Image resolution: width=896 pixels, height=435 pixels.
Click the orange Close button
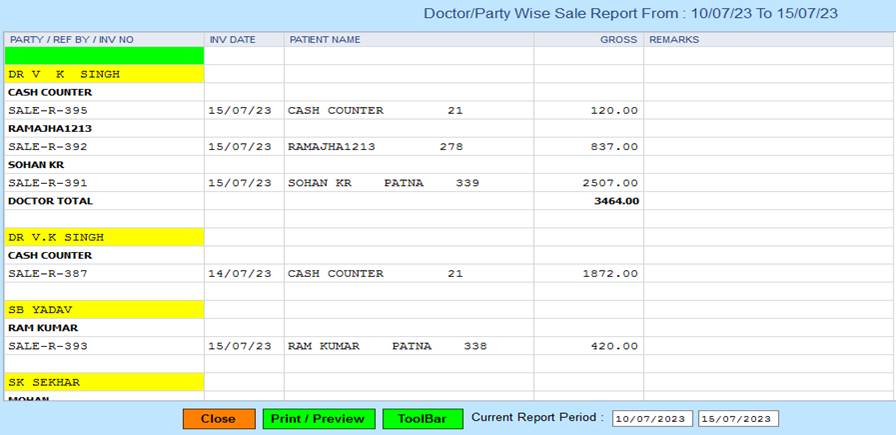[218, 419]
